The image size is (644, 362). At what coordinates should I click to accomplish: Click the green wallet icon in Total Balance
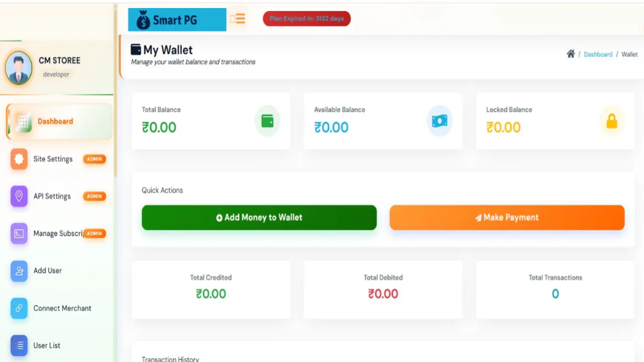[x=267, y=121]
